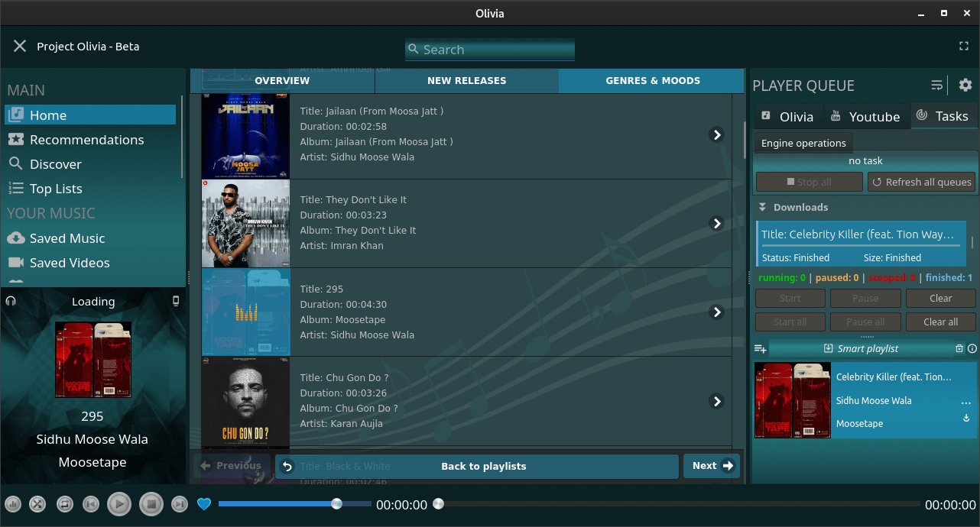Click Refresh all queues
This screenshot has height=527, width=980.
(x=922, y=182)
